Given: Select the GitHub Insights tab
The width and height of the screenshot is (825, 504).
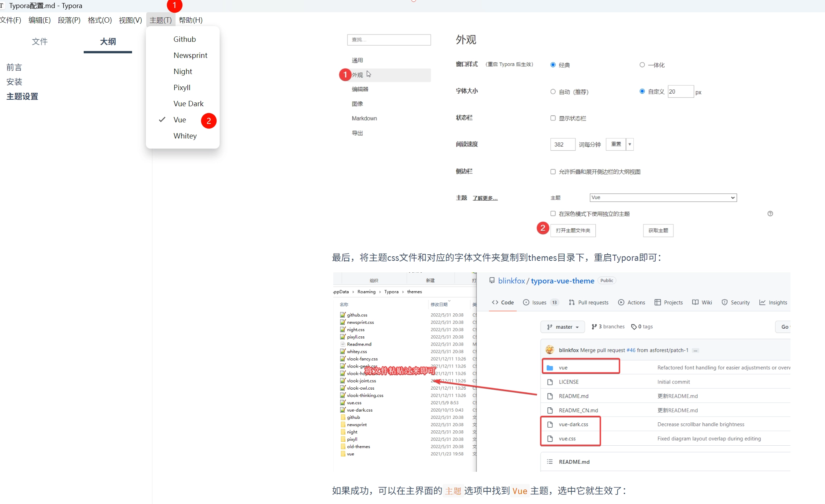Looking at the screenshot, I should tap(773, 302).
